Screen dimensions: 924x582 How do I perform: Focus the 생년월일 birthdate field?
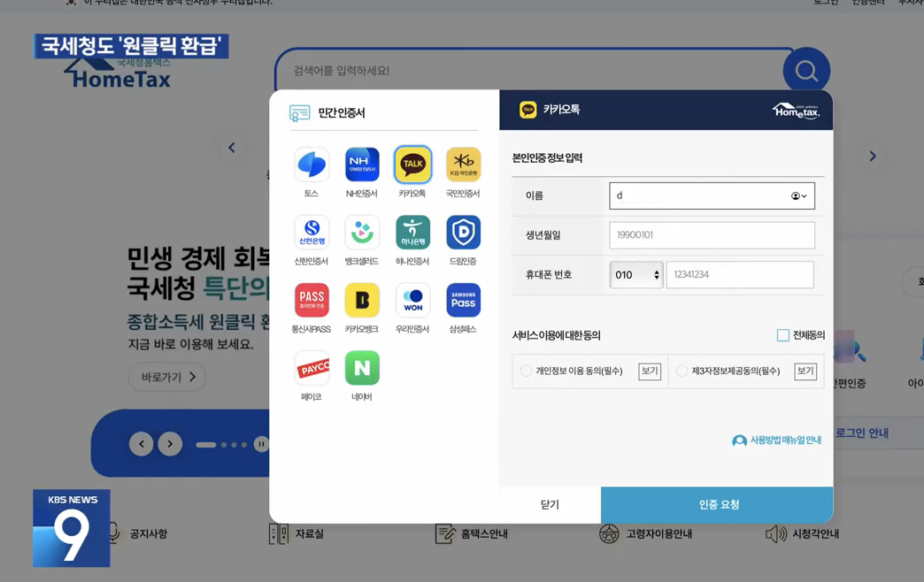click(x=712, y=235)
